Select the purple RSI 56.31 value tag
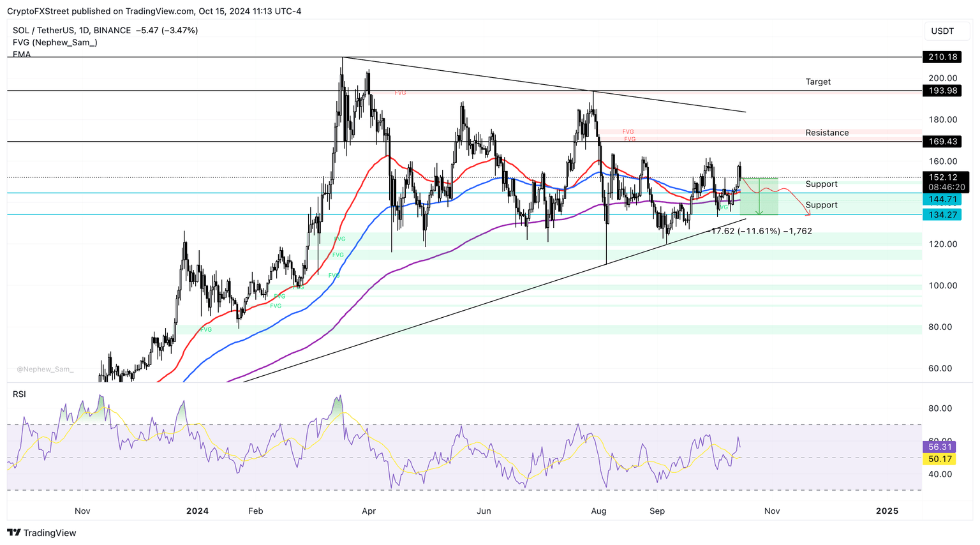 [940, 447]
